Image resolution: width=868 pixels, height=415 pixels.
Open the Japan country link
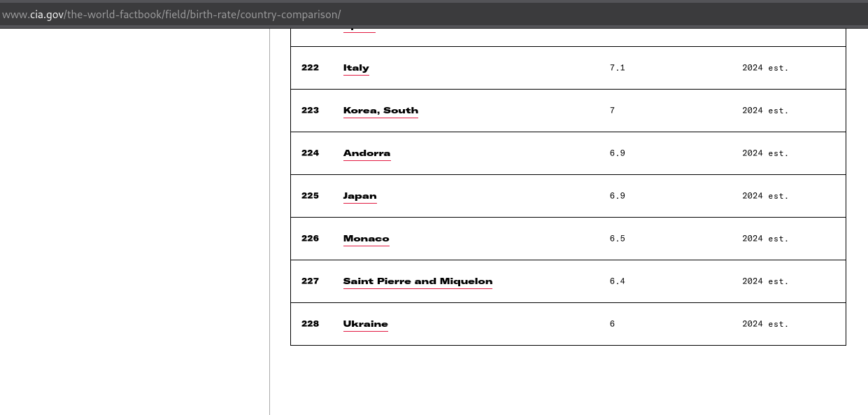point(360,196)
